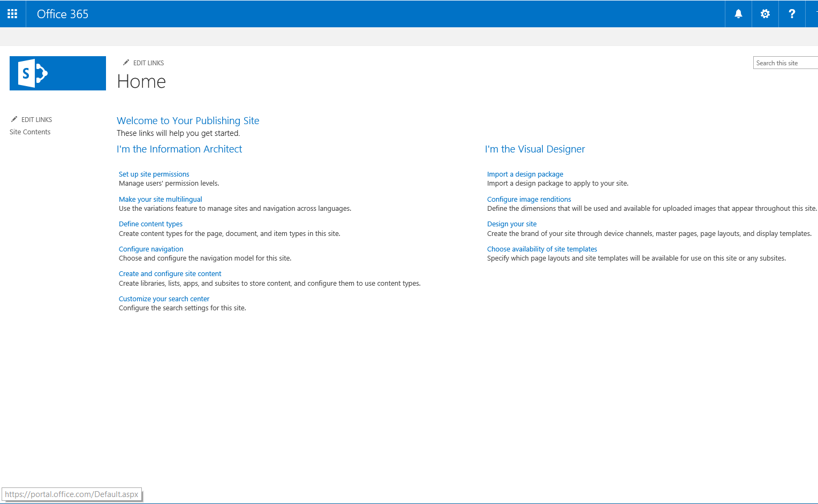Click the 'Specify which page layouts' description
The image size is (818, 504).
point(637,258)
